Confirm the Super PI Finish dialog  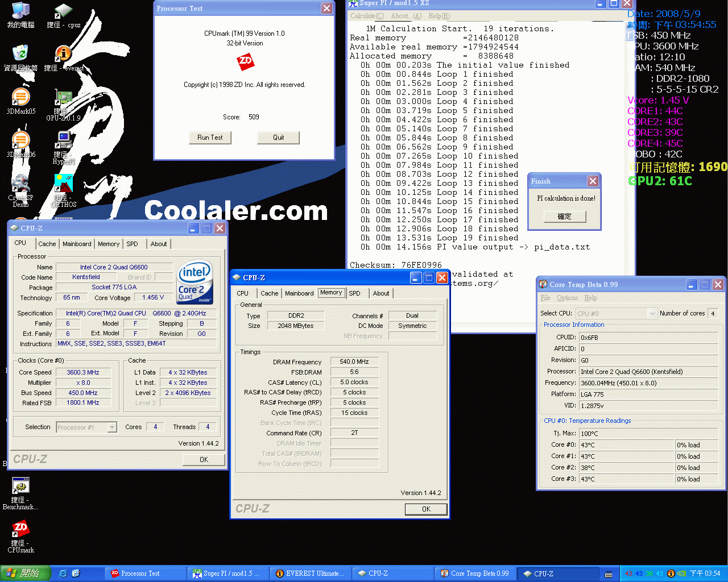564,217
